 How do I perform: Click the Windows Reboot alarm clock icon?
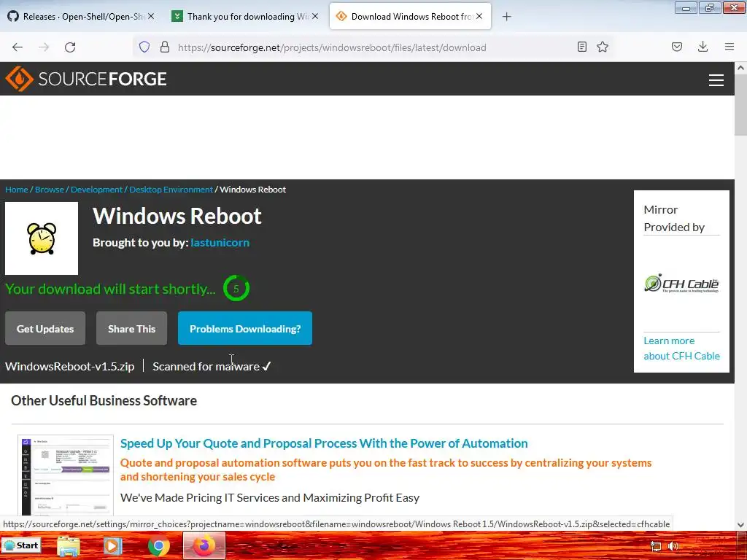(x=42, y=238)
